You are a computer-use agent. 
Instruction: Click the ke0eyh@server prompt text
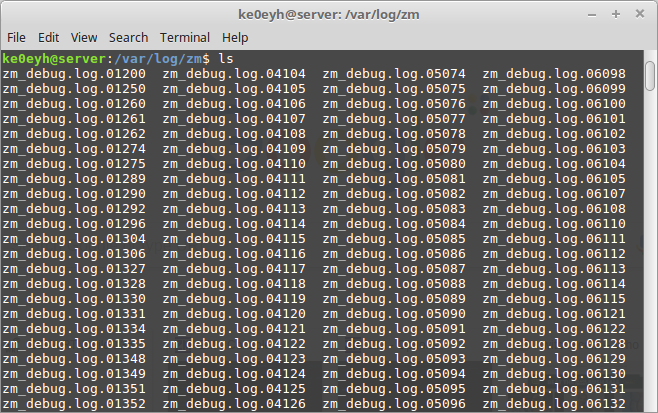54,59
